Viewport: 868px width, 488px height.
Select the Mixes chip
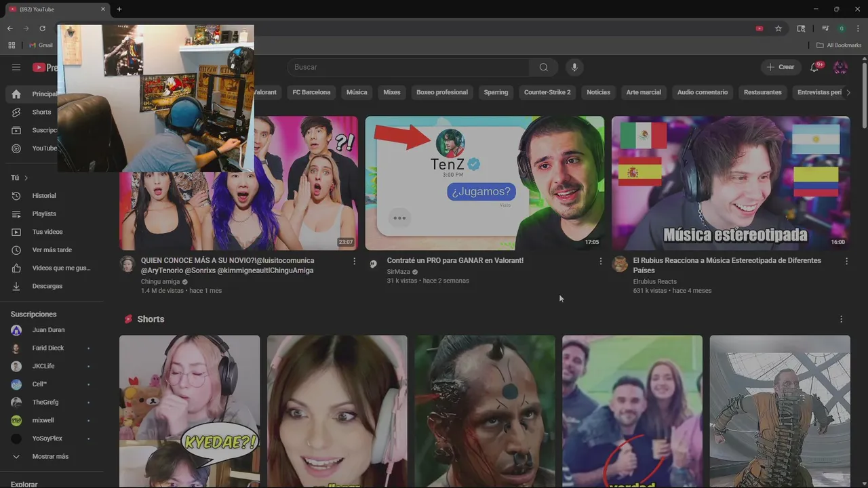392,92
